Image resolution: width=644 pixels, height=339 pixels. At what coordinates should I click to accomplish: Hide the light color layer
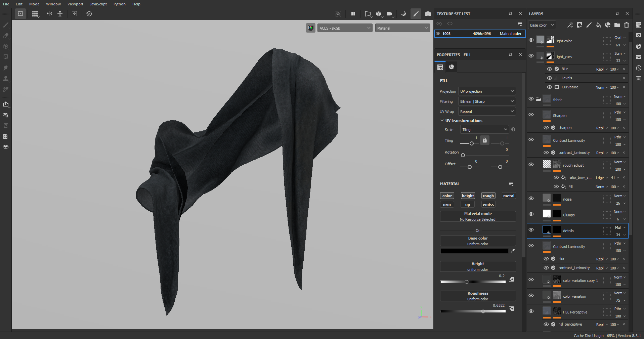point(531,40)
